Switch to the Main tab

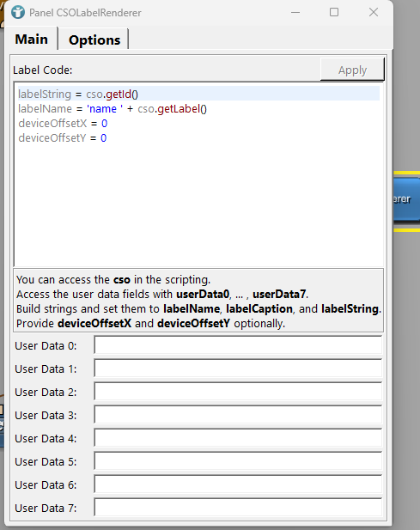[32, 40]
